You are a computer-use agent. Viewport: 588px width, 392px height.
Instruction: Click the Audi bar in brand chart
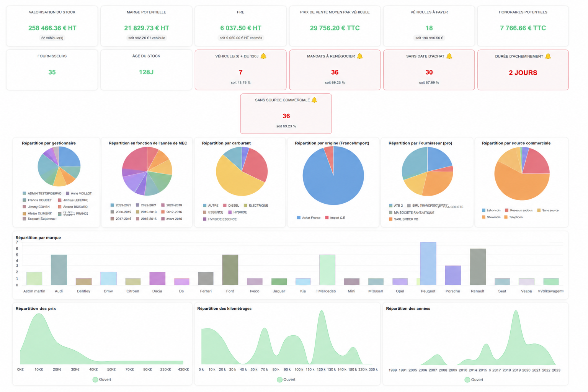pyautogui.click(x=59, y=270)
